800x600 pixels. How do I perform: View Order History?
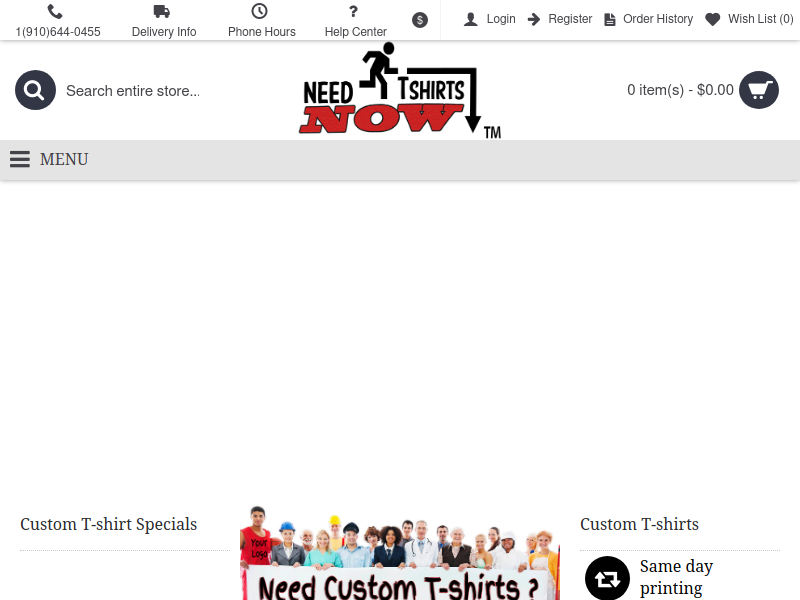pos(658,19)
